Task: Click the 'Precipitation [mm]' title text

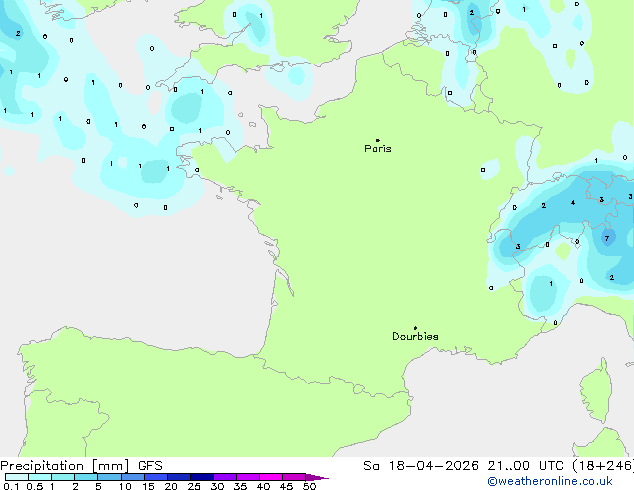Action: (x=65, y=466)
